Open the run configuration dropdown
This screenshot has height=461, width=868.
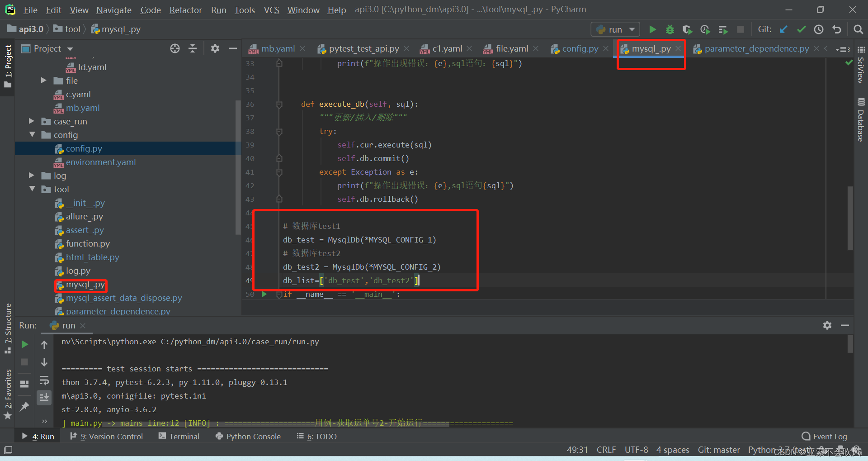pos(615,29)
